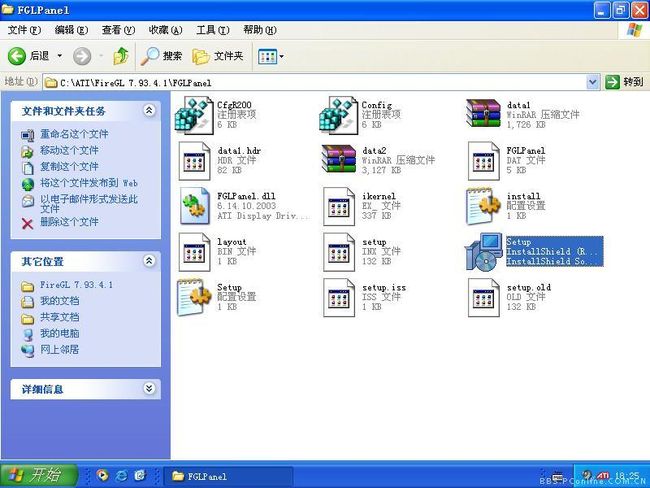650x488 pixels.
Task: Expand the Details (详细信息) panel
Action: pyautogui.click(x=149, y=388)
